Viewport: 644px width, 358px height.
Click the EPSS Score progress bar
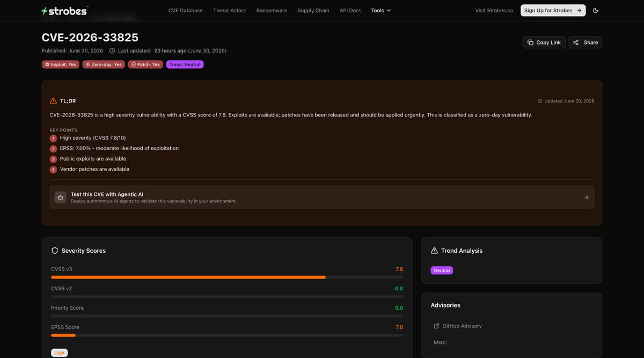point(227,335)
